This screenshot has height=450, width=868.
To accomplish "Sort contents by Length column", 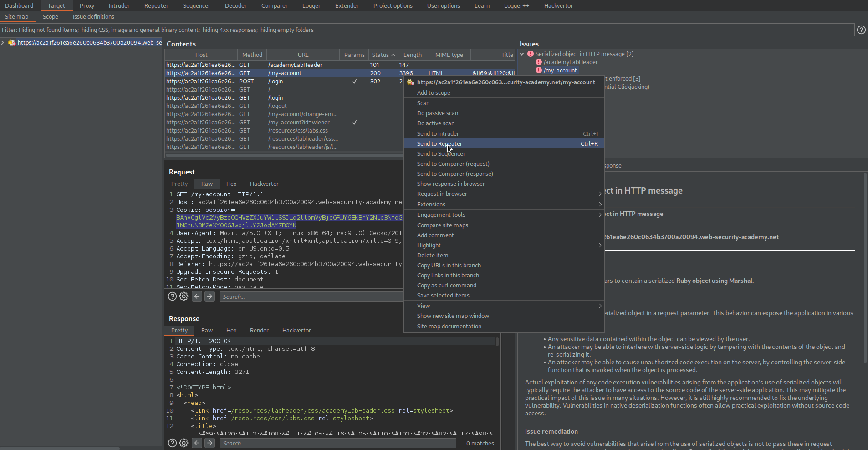I will tap(413, 55).
